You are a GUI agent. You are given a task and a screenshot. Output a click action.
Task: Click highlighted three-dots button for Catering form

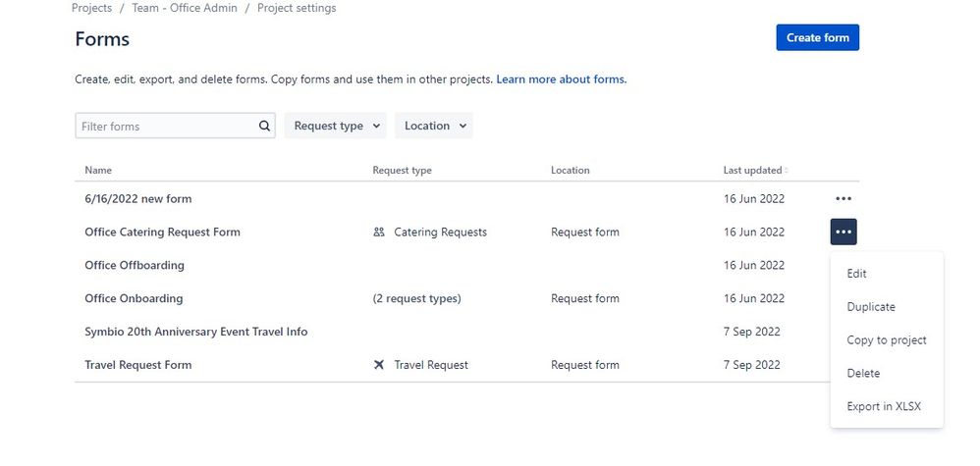tap(844, 233)
